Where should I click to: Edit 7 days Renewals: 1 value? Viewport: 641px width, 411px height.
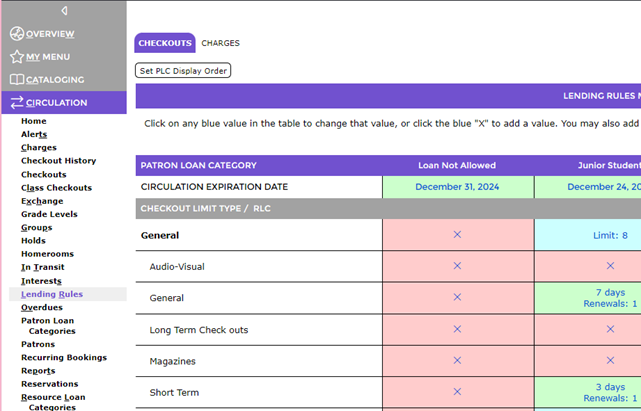point(610,298)
